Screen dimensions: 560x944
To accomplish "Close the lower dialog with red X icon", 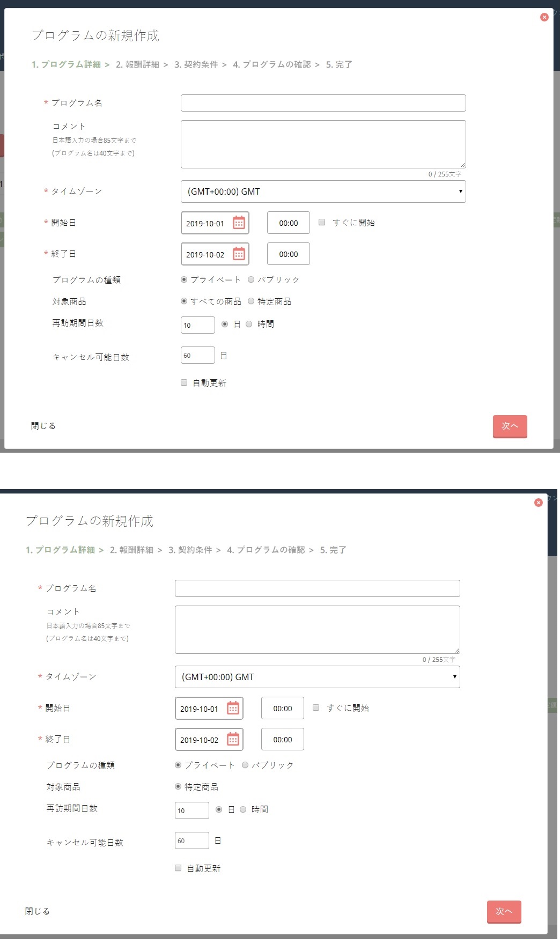I will 538,503.
